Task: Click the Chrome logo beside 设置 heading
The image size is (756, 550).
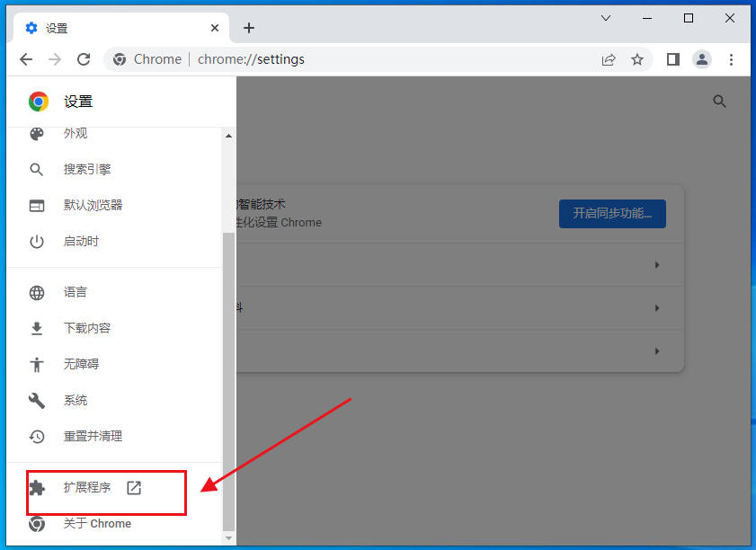Action: pos(39,102)
